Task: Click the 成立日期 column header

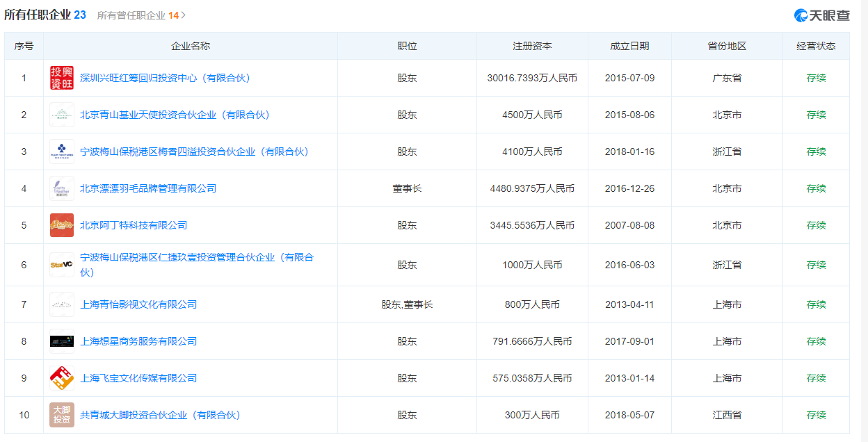Action: pos(629,46)
